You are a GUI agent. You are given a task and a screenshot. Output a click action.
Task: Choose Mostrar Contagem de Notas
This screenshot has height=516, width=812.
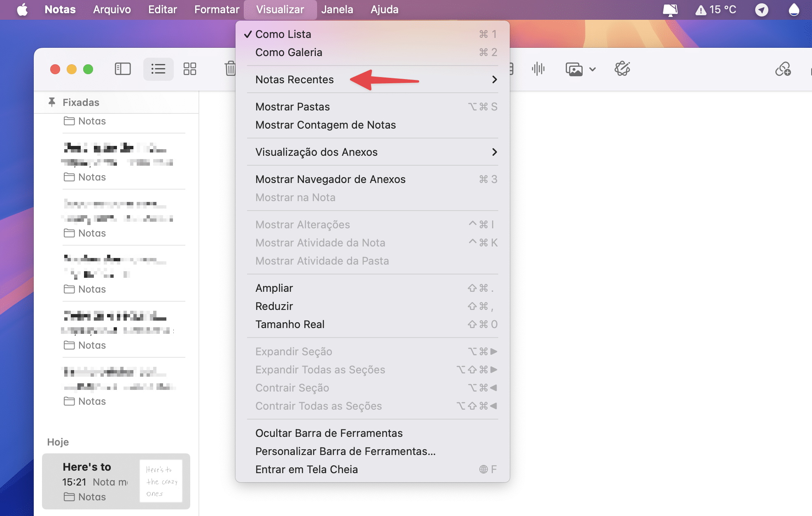[x=373, y=125]
